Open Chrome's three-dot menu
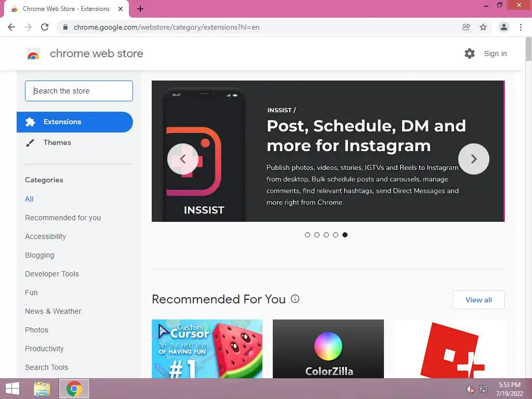 [521, 27]
